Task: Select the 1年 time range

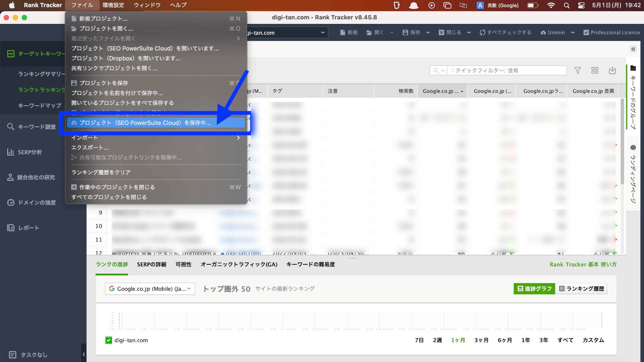Action: tap(526, 340)
